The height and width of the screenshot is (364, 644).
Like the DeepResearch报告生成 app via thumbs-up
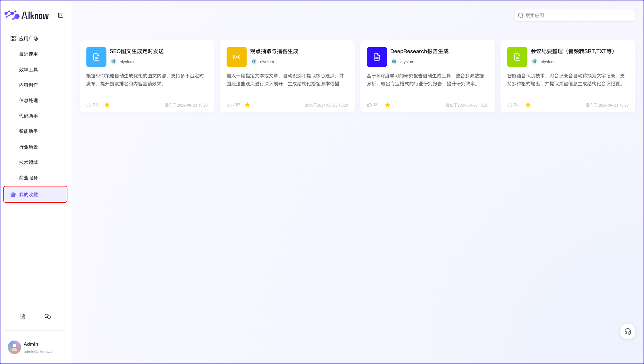tap(370, 105)
